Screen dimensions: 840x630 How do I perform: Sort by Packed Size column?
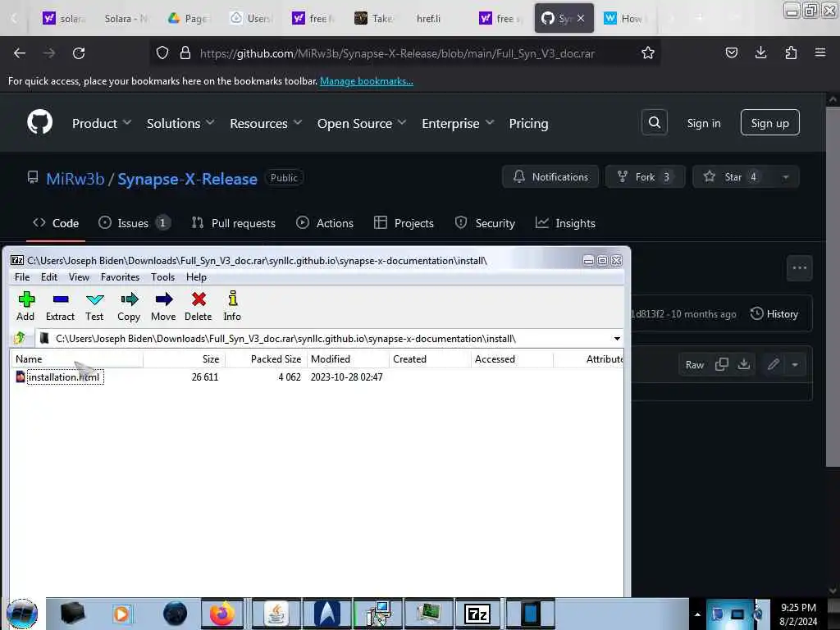(267, 359)
